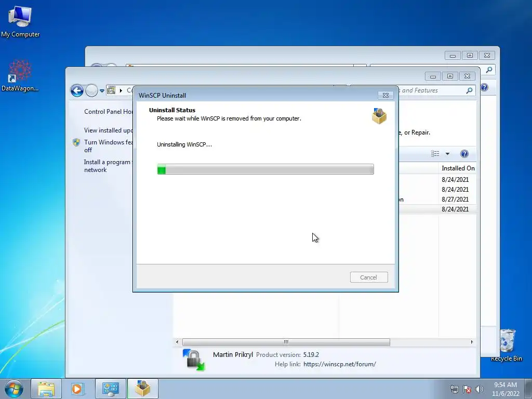Click the change view icon
The height and width of the screenshot is (399, 532).
(435, 154)
